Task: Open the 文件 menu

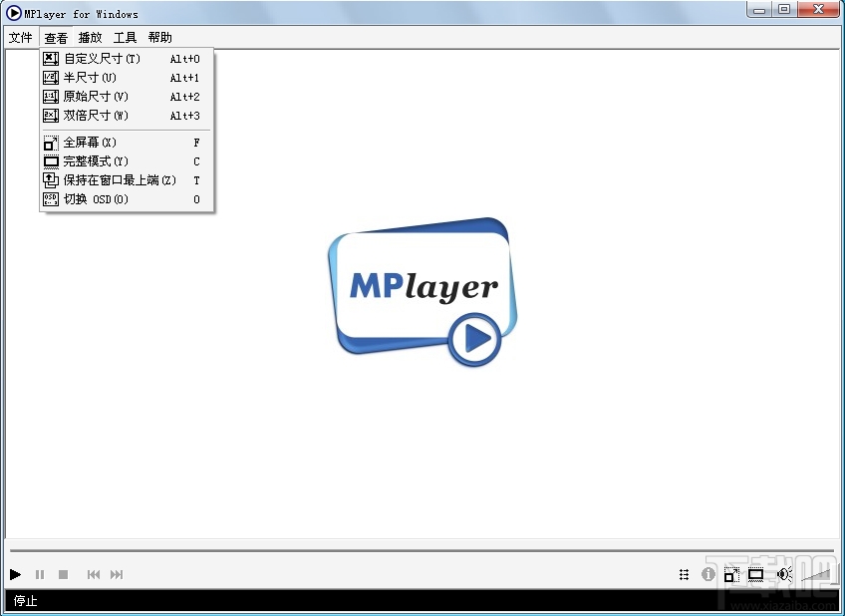Action: 20,37
